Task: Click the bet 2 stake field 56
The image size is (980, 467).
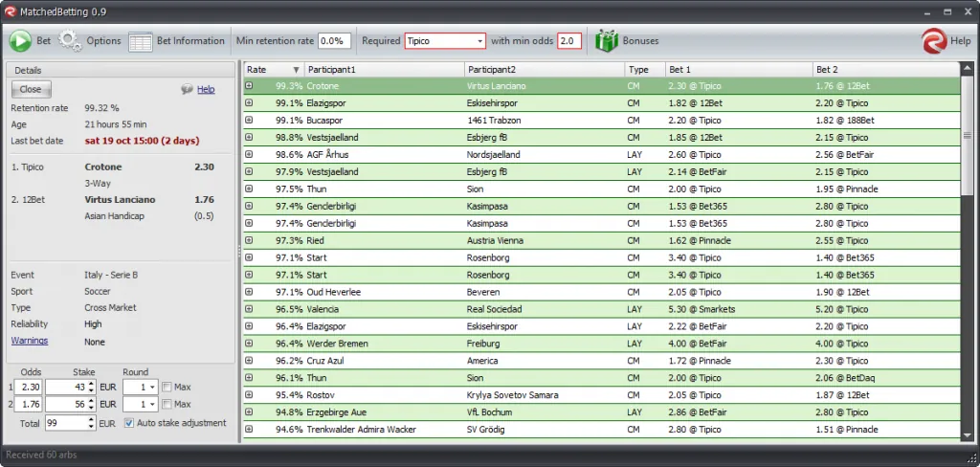Action: tap(70, 404)
